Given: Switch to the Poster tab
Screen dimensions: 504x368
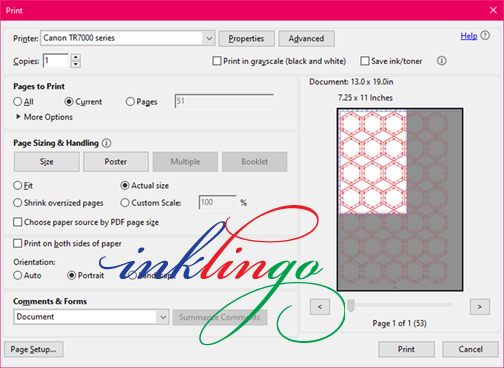Looking at the screenshot, I should tap(116, 162).
